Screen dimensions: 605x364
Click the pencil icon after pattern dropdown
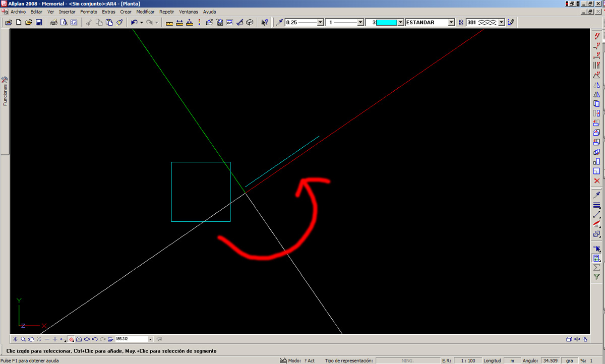tap(511, 23)
